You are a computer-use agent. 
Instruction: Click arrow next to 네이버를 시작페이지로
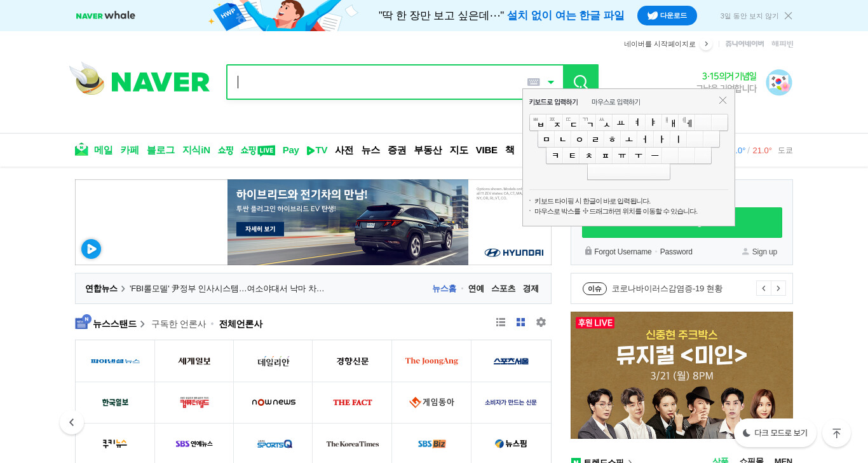pyautogui.click(x=706, y=44)
